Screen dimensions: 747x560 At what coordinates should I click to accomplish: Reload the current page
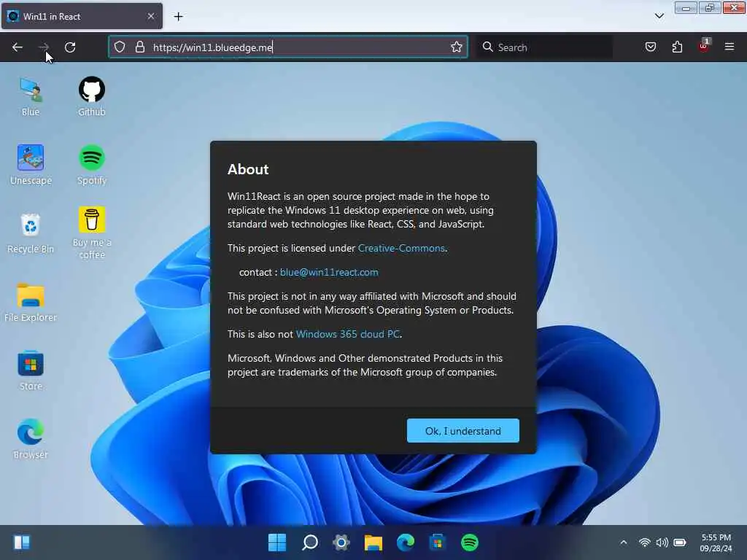70,47
